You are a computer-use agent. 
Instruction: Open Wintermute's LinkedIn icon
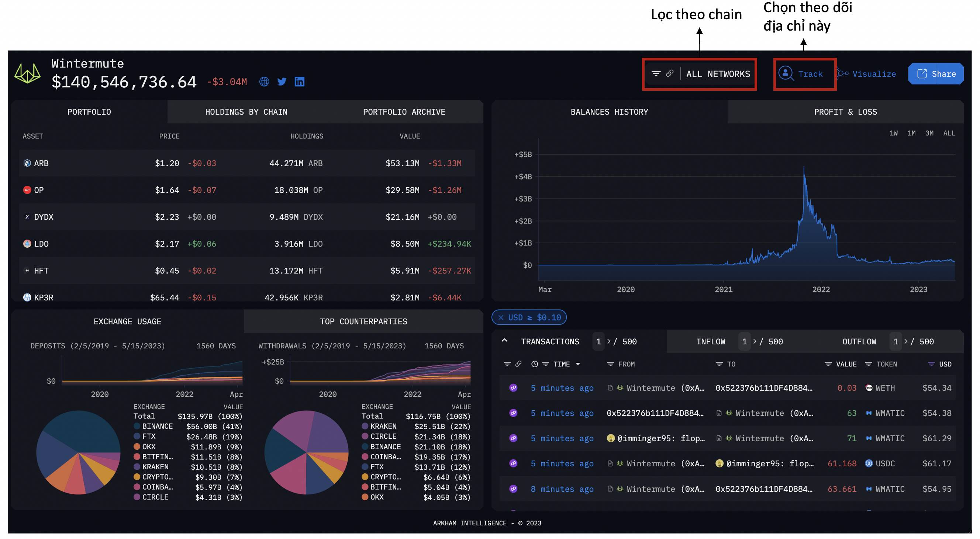pos(299,82)
